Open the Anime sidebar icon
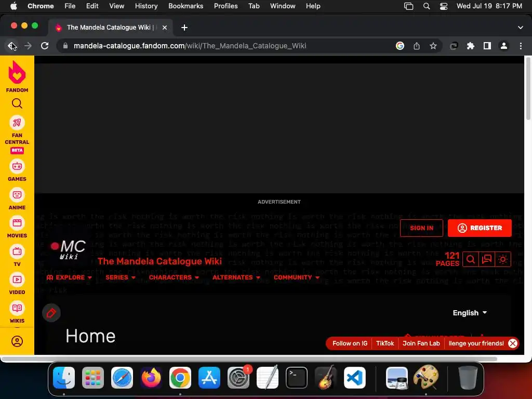 17,195
